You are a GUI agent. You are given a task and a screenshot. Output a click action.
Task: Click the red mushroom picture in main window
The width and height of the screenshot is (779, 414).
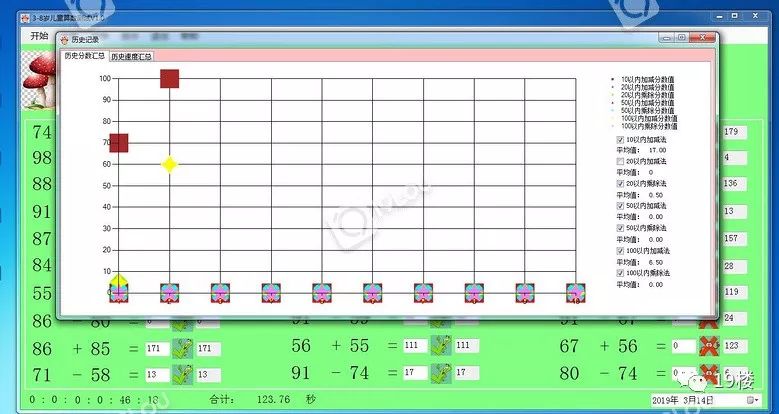click(40, 81)
